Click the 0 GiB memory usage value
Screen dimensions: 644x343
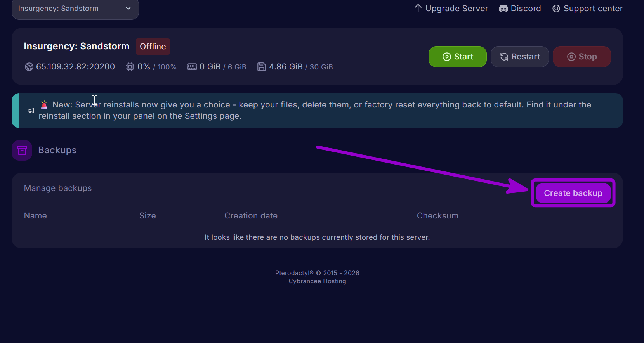(x=210, y=67)
